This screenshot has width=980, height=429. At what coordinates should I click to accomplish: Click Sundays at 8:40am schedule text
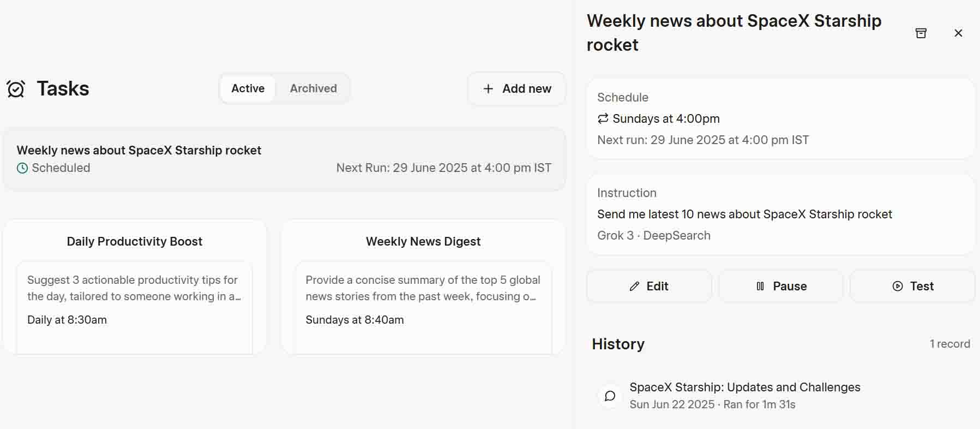pos(354,320)
